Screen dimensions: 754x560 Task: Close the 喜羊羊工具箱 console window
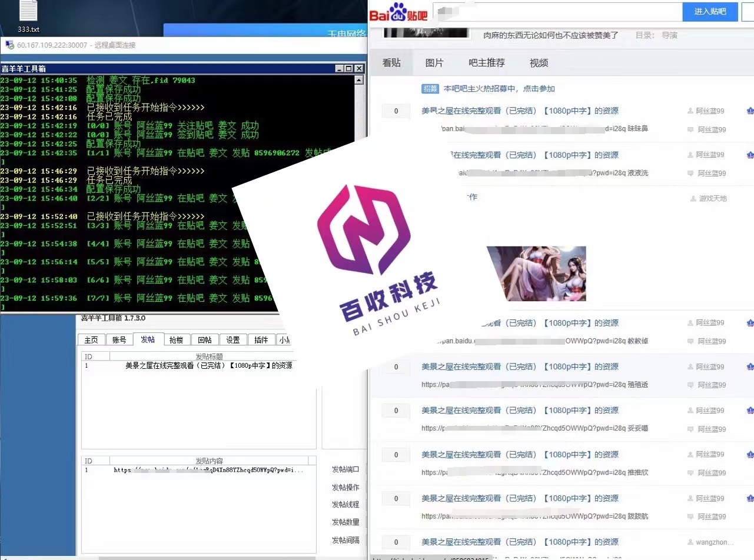pos(358,69)
